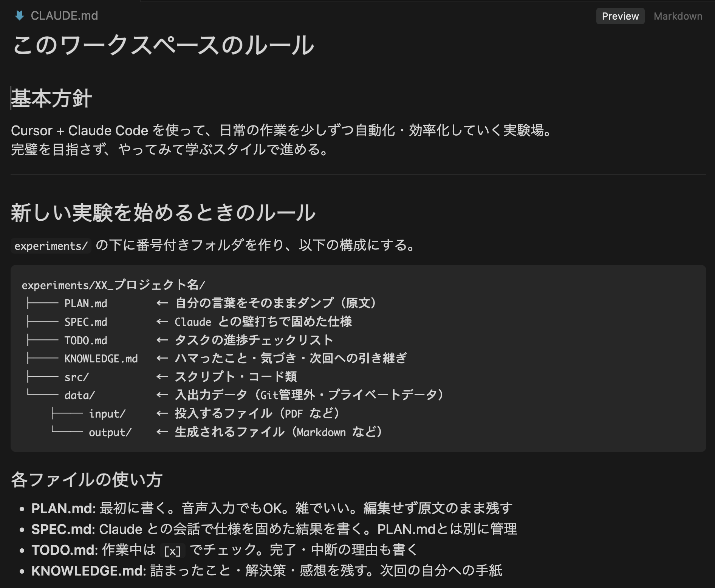Click the comment 入出力データ（Git管理外・プライベートデータ）
The image size is (715, 588).
point(309,395)
